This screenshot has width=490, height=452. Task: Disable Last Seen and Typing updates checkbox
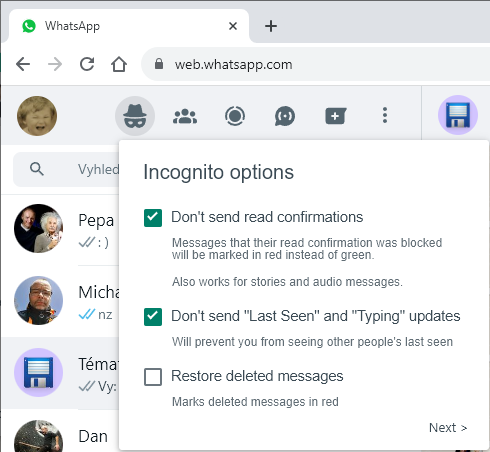click(x=153, y=317)
